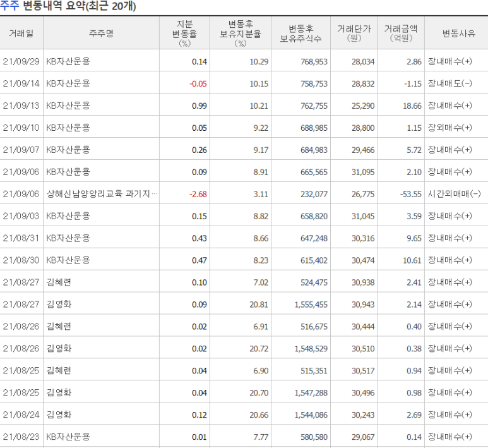Click the share count 1,555,455
Viewport: 488px width, 448px height.
[311, 305]
